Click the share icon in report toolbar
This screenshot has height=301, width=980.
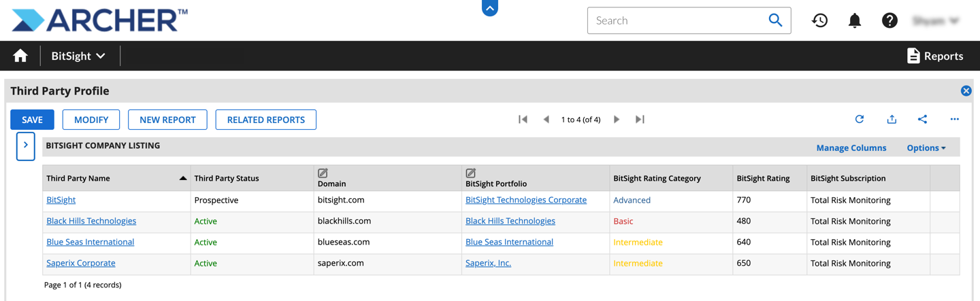tap(922, 119)
